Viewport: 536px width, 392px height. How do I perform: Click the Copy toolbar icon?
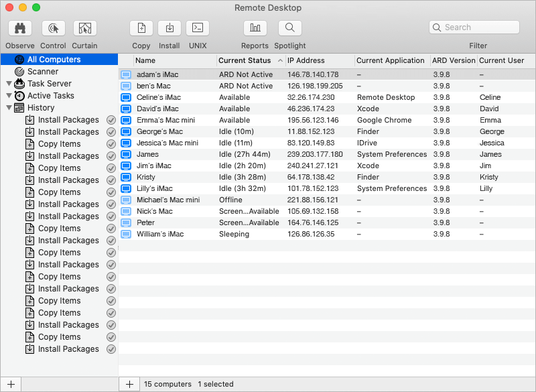pos(141,28)
